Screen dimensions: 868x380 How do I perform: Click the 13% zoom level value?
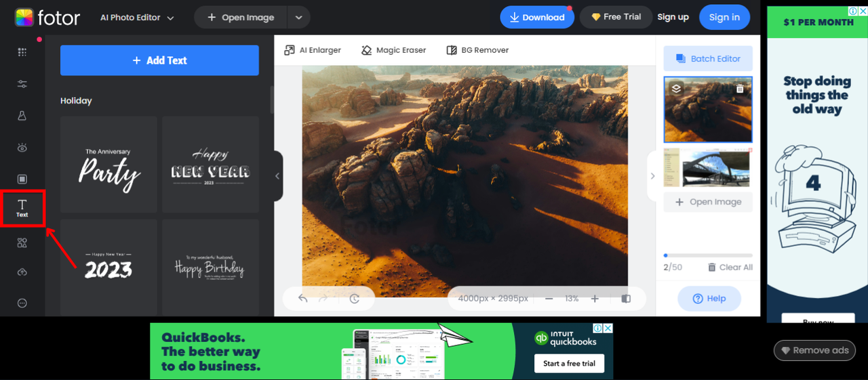572,299
